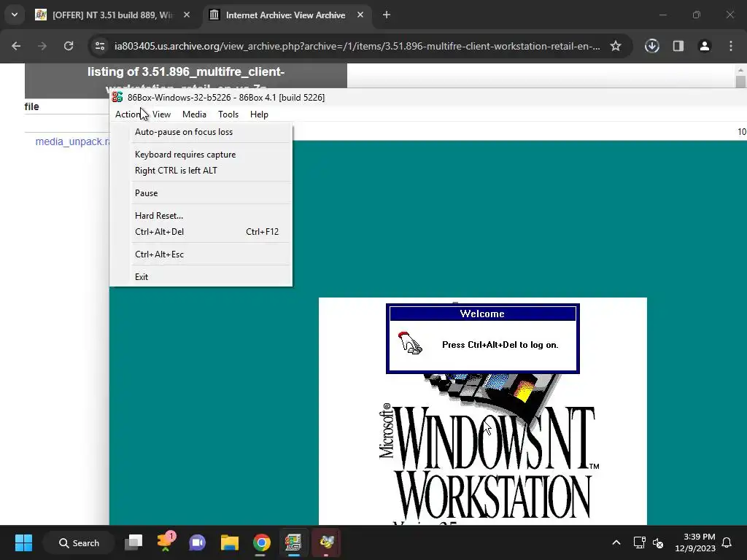Open the tab search dropdown in Chrome

[x=15, y=15]
